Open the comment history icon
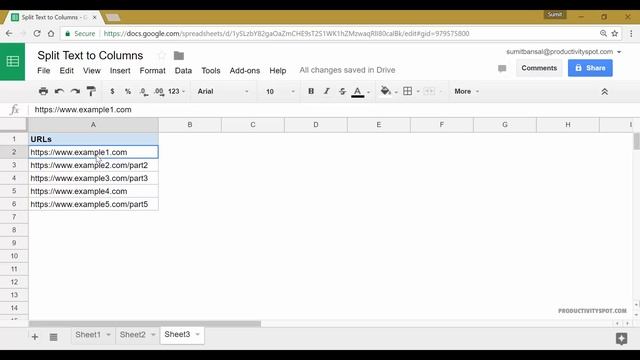Image resolution: width=640 pixels, height=360 pixels. [x=502, y=69]
